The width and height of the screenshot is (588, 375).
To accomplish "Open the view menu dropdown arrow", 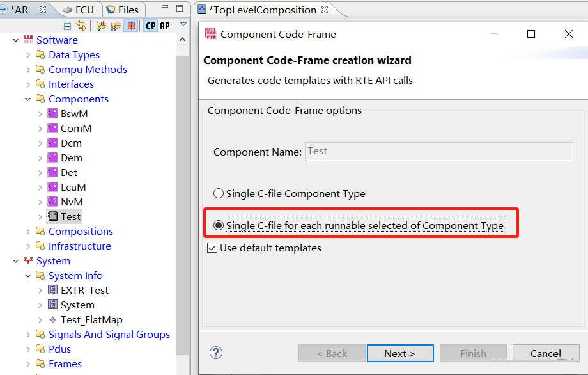I will coord(183,24).
